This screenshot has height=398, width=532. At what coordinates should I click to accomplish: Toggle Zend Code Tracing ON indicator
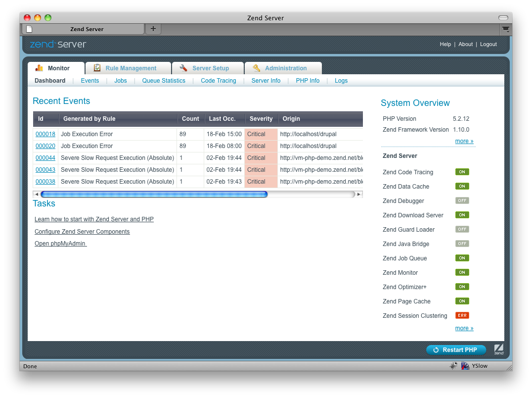(462, 172)
